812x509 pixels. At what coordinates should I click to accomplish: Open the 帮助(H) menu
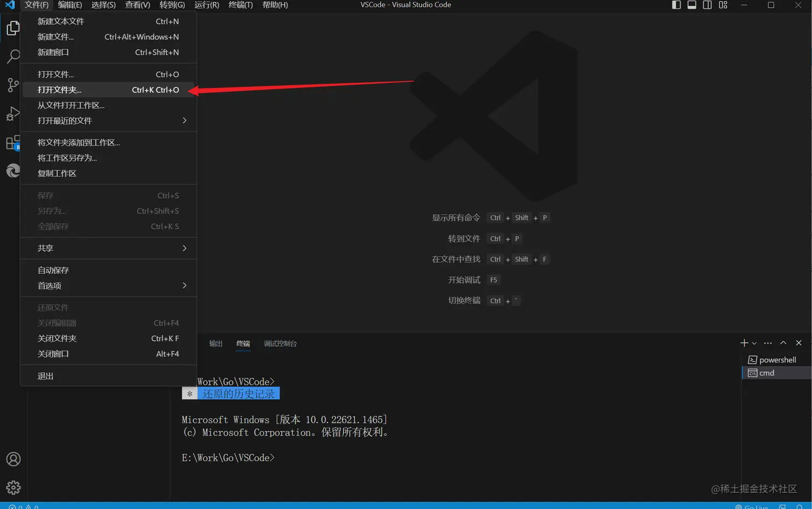pos(275,5)
